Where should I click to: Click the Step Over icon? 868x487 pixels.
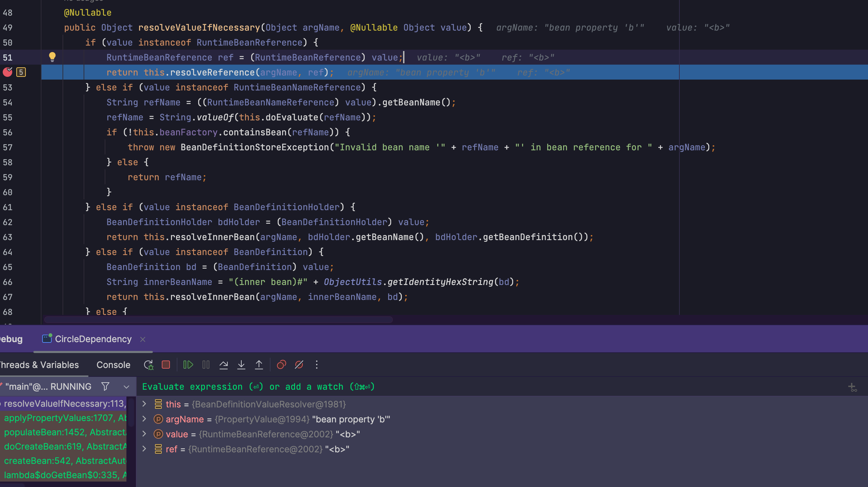(x=224, y=365)
